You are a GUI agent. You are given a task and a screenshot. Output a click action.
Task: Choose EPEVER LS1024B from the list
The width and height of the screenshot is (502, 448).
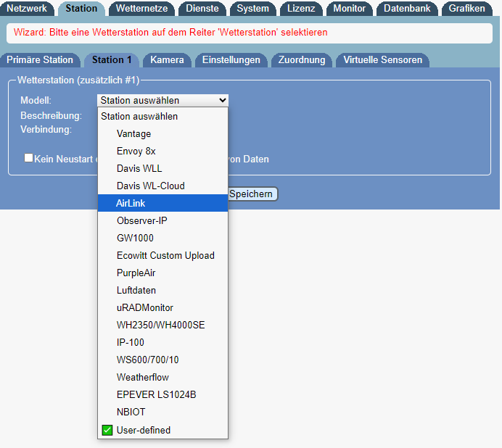point(156,395)
